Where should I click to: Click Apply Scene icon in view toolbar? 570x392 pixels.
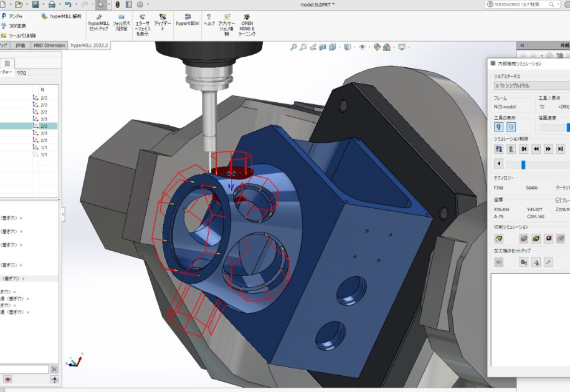(x=387, y=47)
